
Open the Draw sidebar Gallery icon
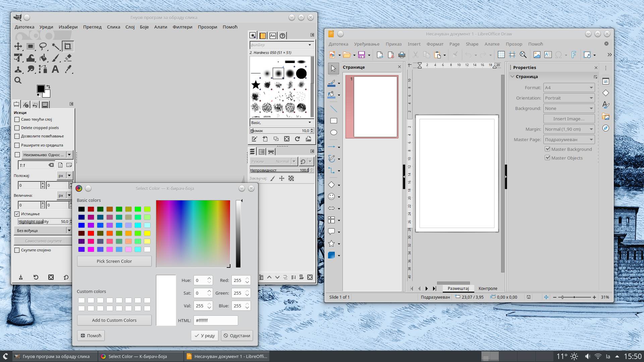606,117
